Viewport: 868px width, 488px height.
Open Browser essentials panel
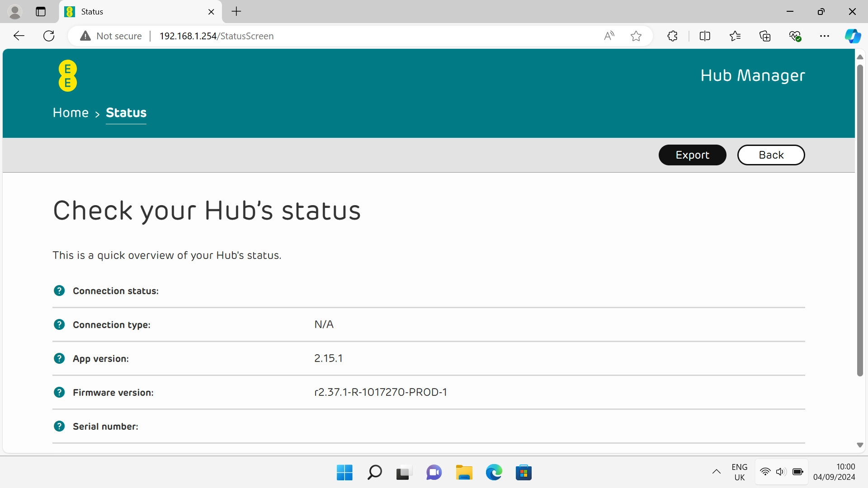[795, 36]
